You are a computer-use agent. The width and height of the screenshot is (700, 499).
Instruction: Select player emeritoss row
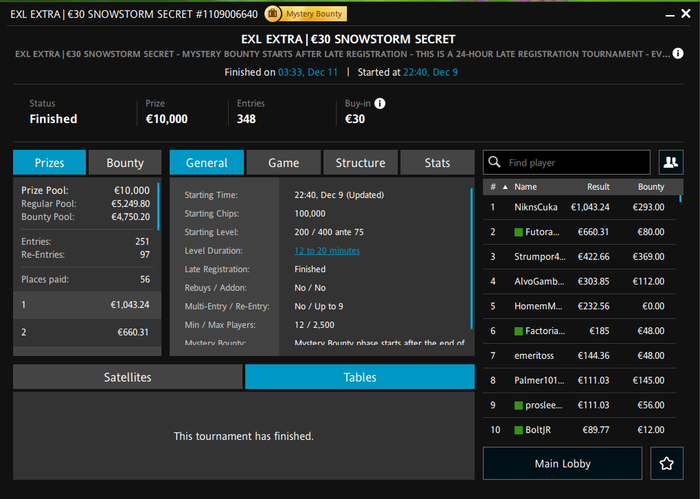pos(579,356)
